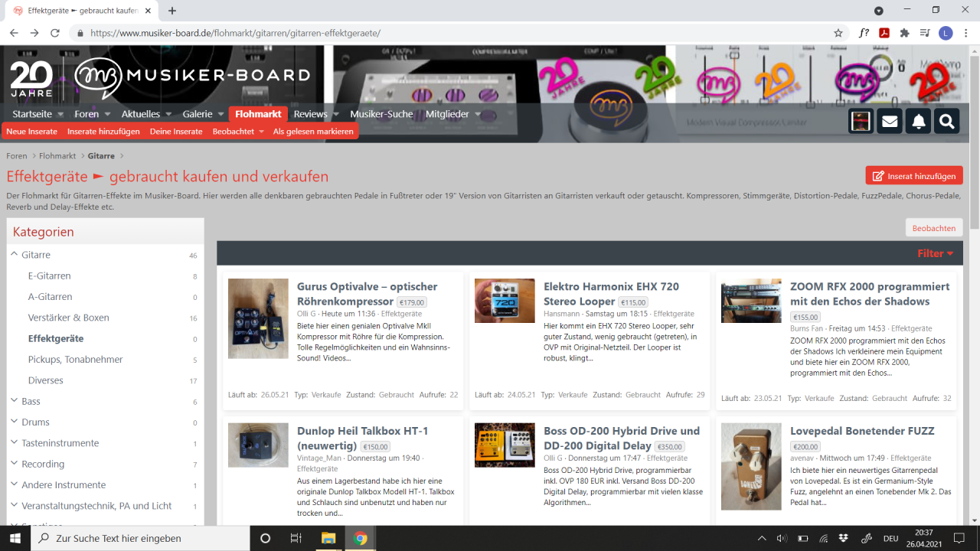980x551 pixels.
Task: Open the Beobachtet dropdown arrow
Action: click(261, 132)
